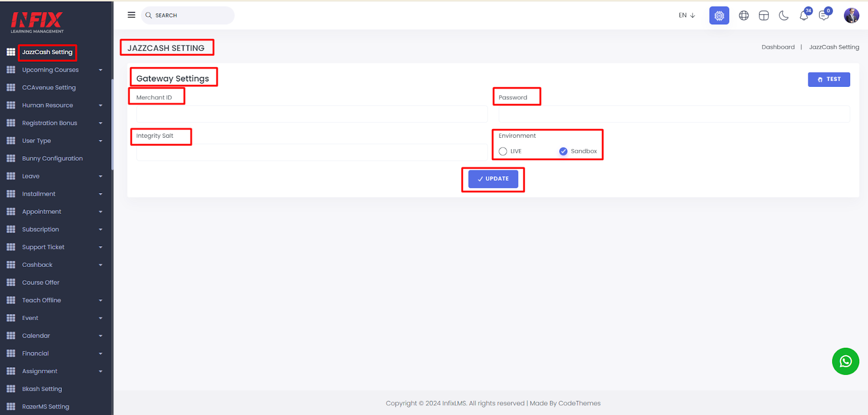This screenshot has height=415, width=868.
Task: Expand Registration Bonus submenu arrow
Action: [100, 123]
